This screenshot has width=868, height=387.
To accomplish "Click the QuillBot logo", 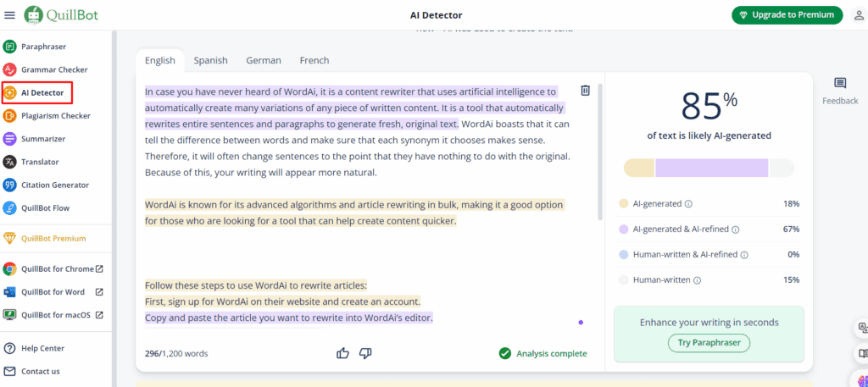I will click(x=61, y=15).
